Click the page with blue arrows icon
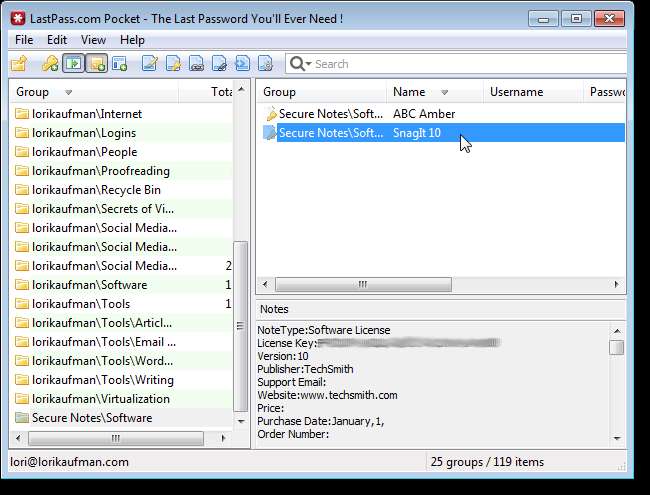This screenshot has height=495, width=650. 243,64
